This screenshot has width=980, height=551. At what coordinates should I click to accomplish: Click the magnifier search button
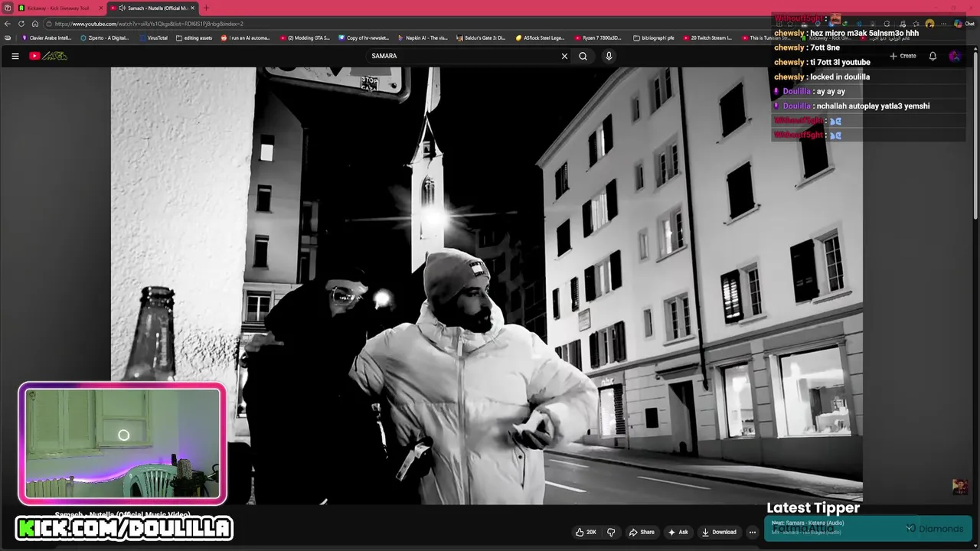[x=583, y=56]
